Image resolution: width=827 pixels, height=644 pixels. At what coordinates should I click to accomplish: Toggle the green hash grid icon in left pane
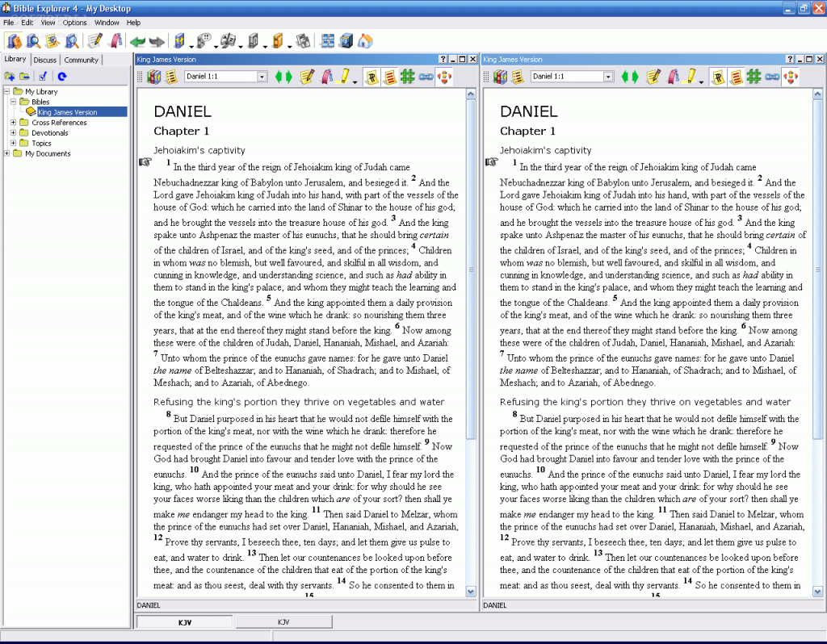407,77
